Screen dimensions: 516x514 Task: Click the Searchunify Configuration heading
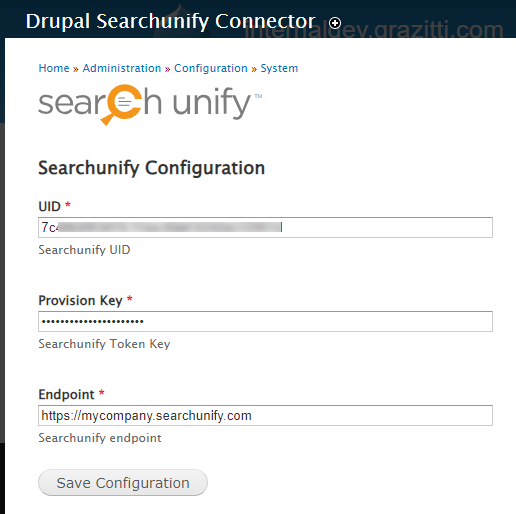pos(152,168)
